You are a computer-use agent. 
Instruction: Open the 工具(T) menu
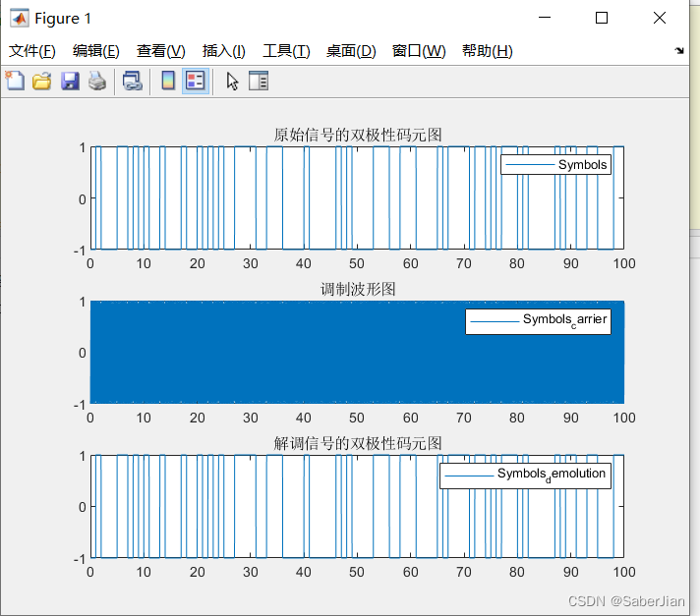286,51
